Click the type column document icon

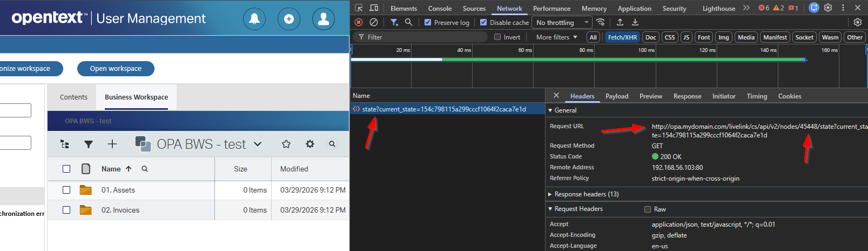click(86, 169)
